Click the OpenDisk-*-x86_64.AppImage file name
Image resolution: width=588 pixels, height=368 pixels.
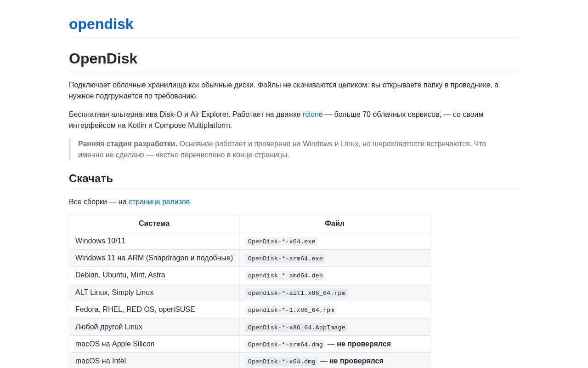click(x=296, y=328)
